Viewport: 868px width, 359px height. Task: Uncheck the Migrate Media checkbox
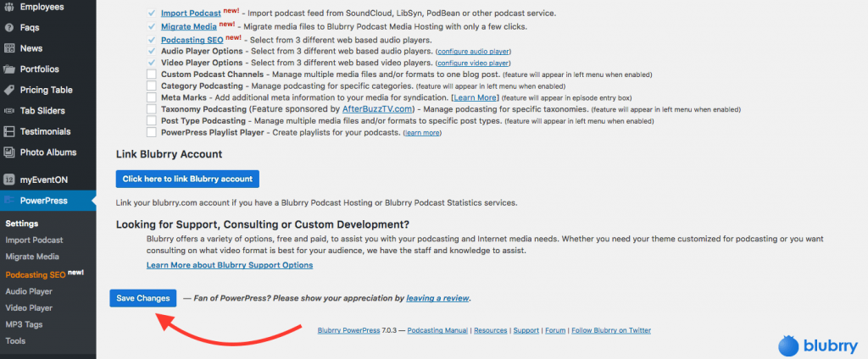tap(151, 26)
